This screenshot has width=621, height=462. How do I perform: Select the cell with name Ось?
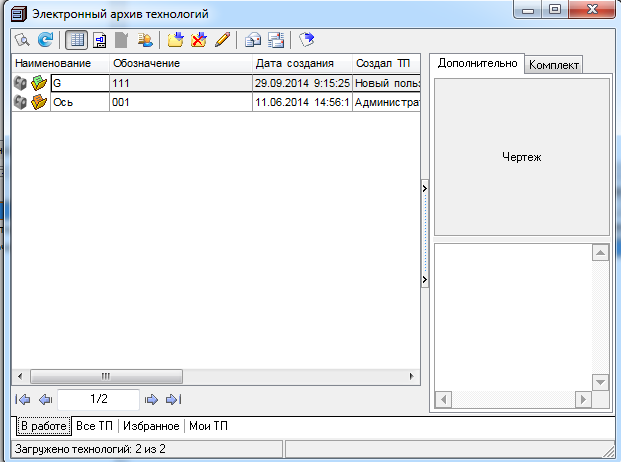[80, 102]
